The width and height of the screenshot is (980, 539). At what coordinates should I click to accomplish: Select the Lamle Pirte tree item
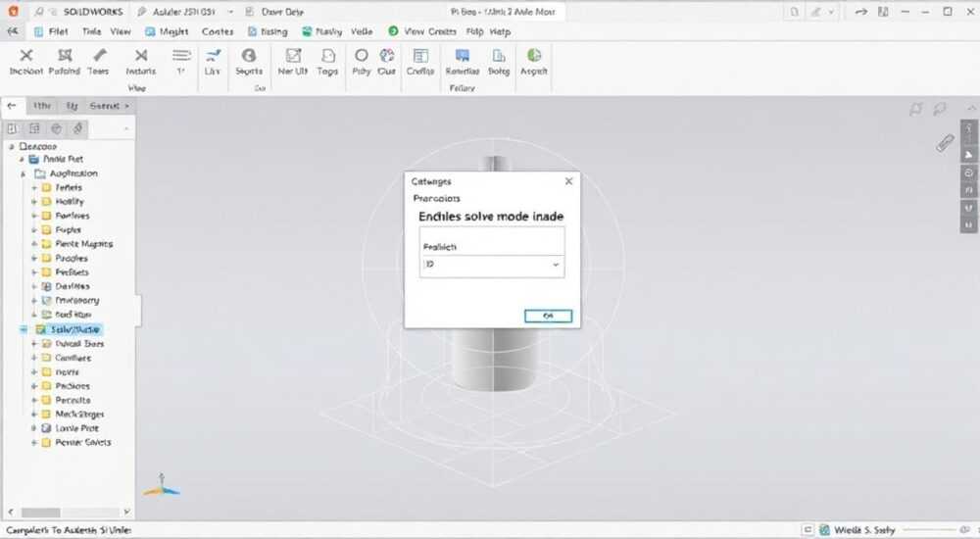click(76, 428)
